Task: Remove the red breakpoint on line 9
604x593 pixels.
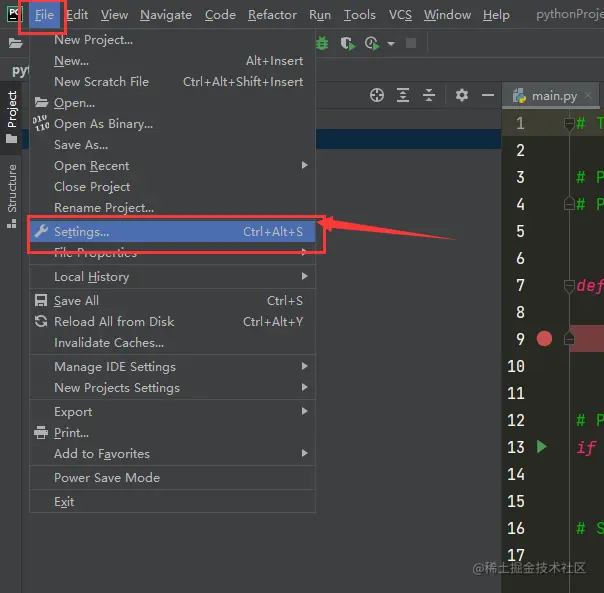Action: [544, 339]
